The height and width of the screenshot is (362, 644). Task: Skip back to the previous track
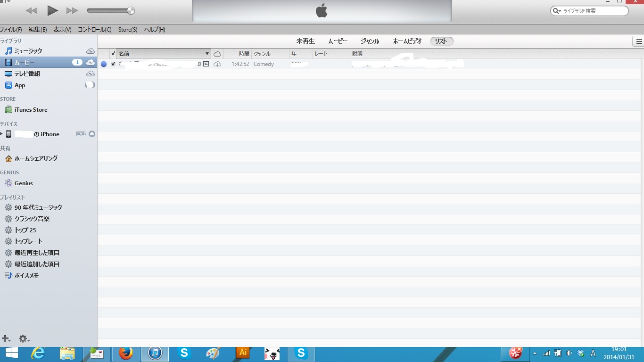(x=32, y=10)
